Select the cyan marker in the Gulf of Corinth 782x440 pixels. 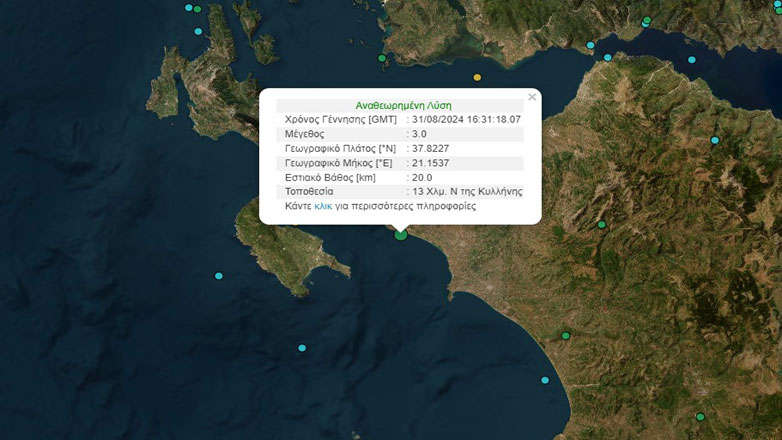pyautogui.click(x=692, y=60)
